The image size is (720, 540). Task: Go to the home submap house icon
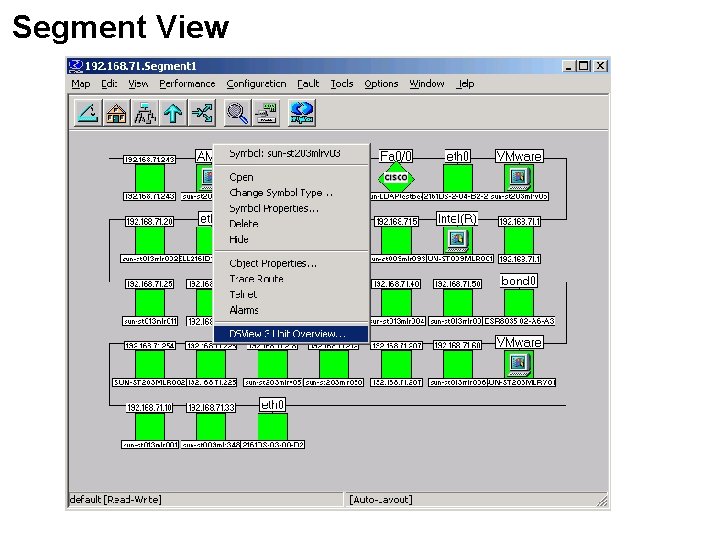pos(116,113)
